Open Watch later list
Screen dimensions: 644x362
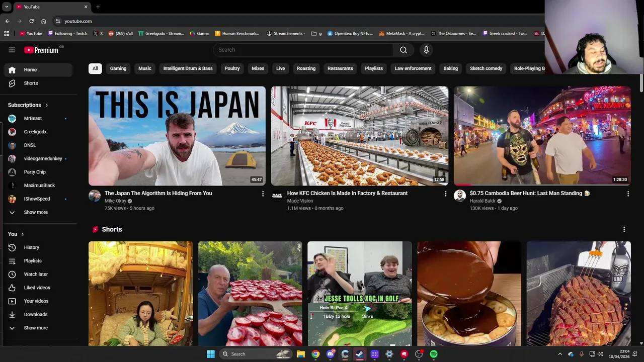[x=39, y=274]
